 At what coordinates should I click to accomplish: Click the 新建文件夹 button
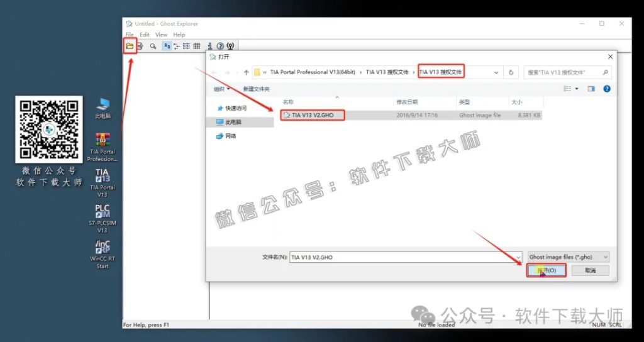click(x=257, y=89)
